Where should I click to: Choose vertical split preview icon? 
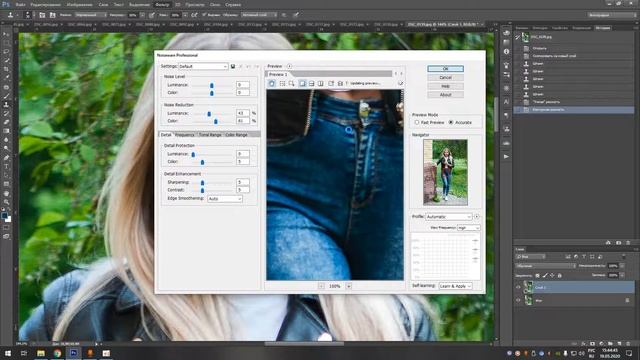tap(321, 83)
